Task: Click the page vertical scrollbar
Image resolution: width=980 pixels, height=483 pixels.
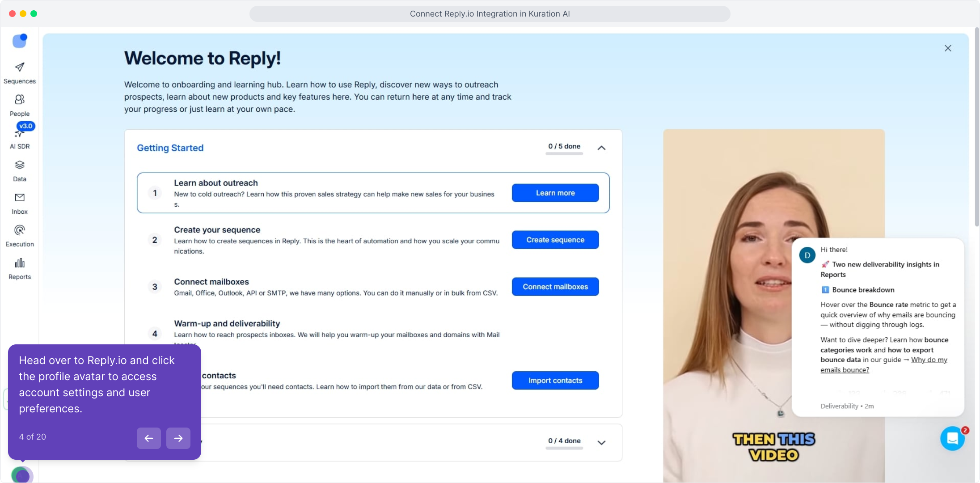Action: pyautogui.click(x=977, y=127)
